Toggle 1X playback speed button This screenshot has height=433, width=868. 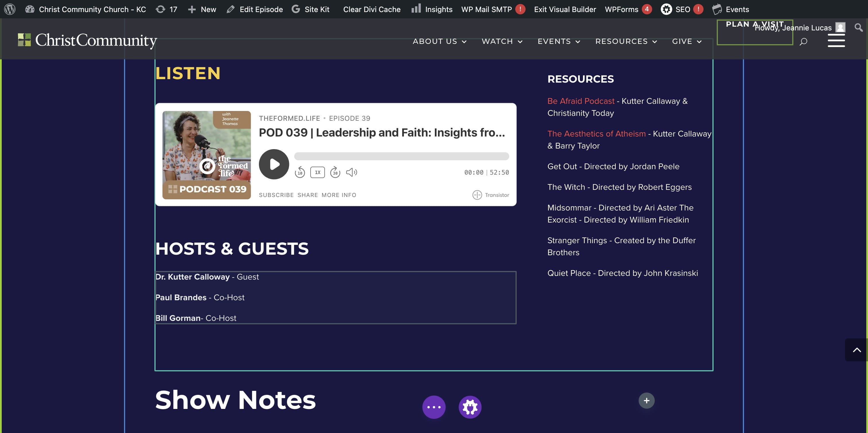[x=317, y=172]
